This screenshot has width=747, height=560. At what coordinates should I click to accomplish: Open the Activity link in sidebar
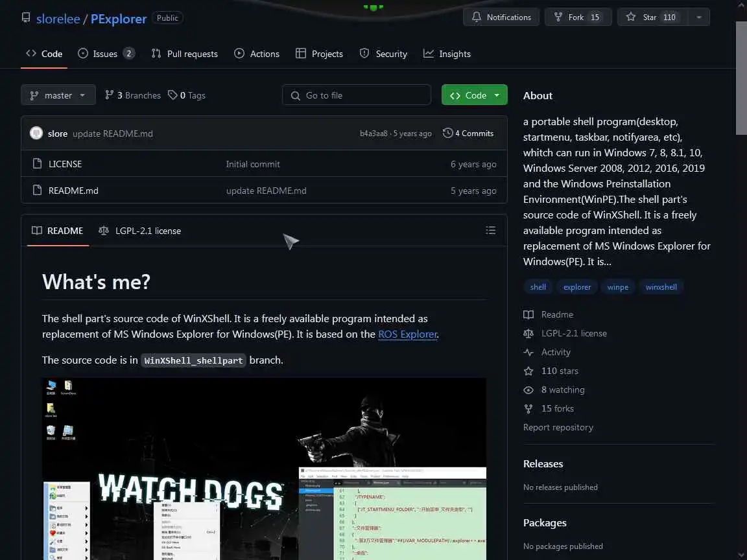547,353
